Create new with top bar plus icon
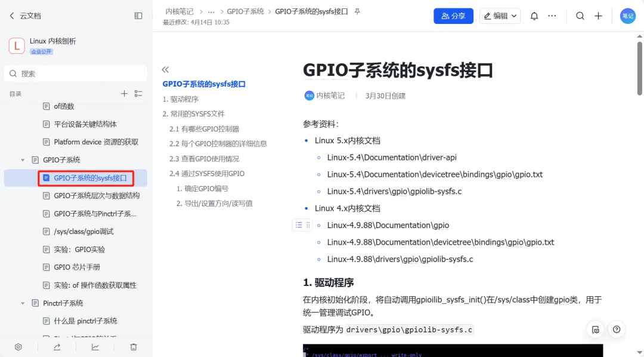The height and width of the screenshot is (357, 644). (x=599, y=16)
